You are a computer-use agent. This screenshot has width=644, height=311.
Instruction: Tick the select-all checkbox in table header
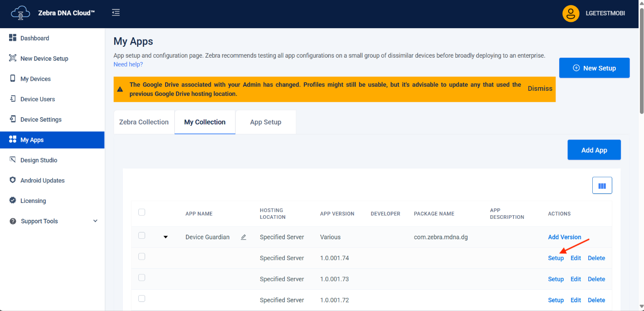(x=141, y=212)
